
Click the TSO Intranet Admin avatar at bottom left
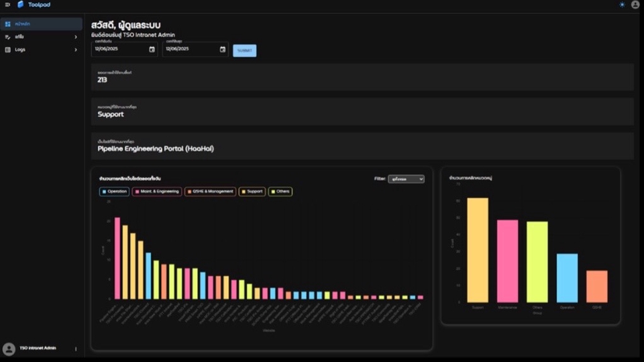(9, 349)
